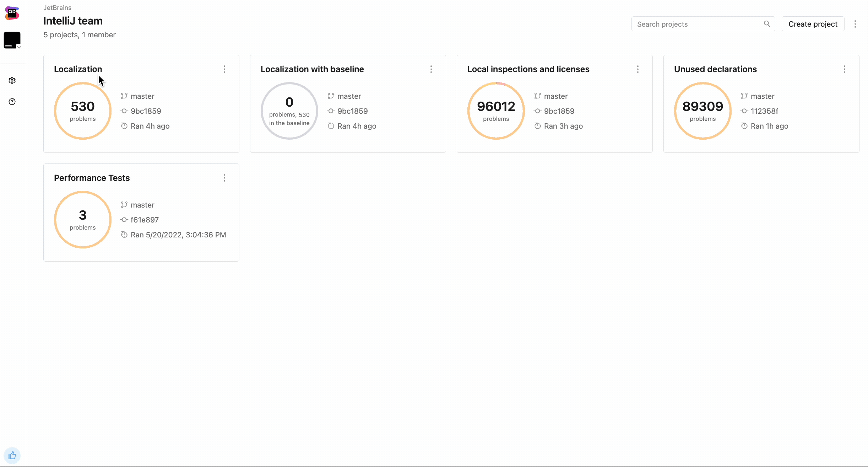Open settings via gear icon

pyautogui.click(x=12, y=80)
